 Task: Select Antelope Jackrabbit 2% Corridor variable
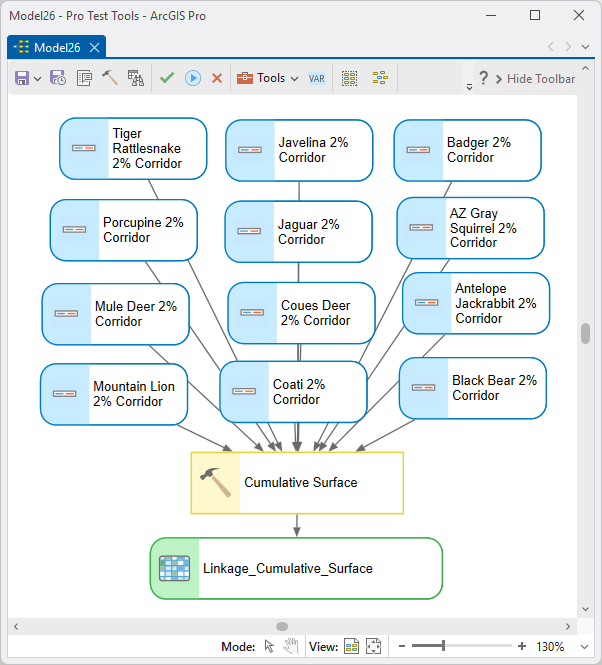point(476,303)
